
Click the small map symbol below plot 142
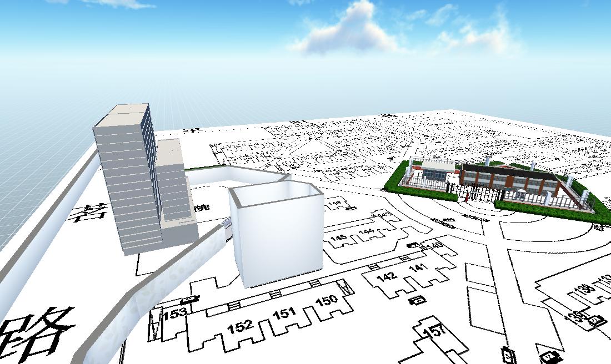417,300
